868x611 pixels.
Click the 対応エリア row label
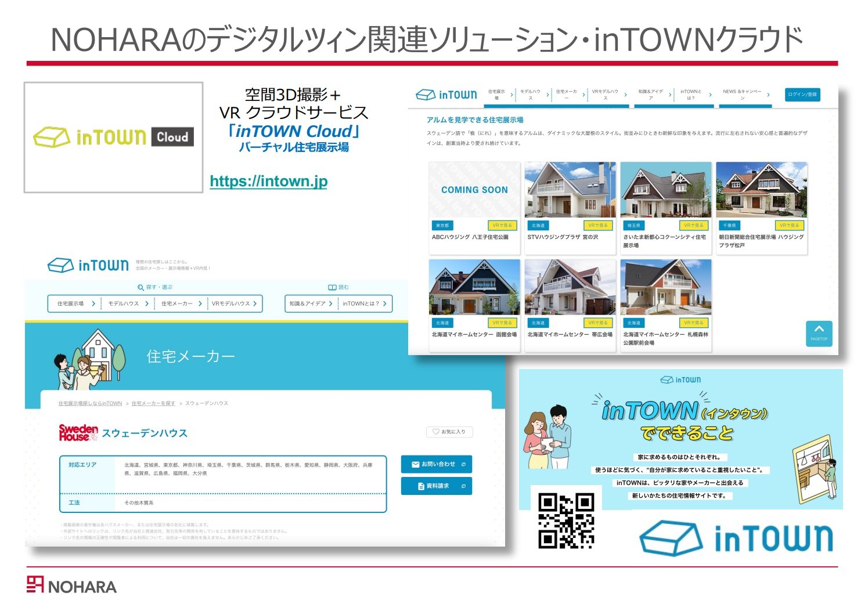[x=82, y=465]
